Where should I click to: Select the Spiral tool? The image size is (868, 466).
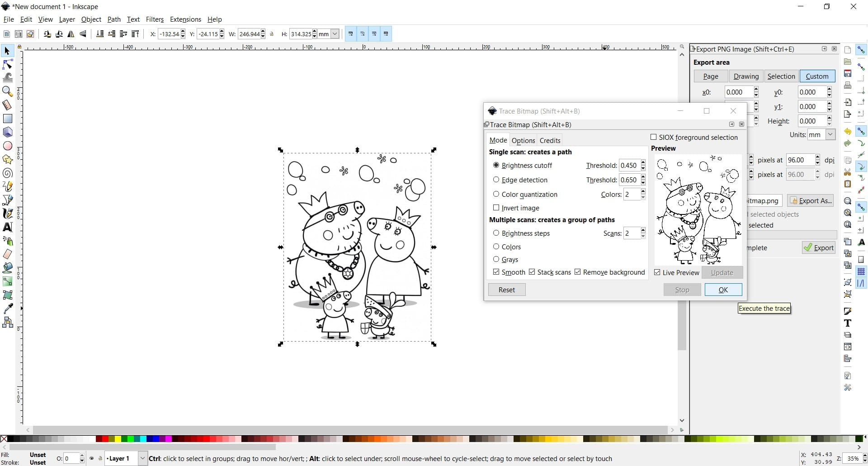tap(7, 173)
